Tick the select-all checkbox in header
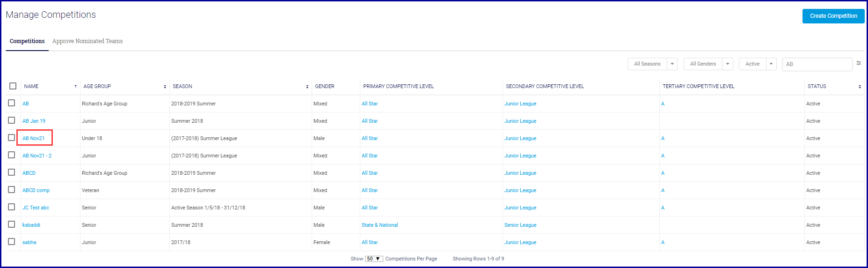Image resolution: width=868 pixels, height=268 pixels. [13, 86]
